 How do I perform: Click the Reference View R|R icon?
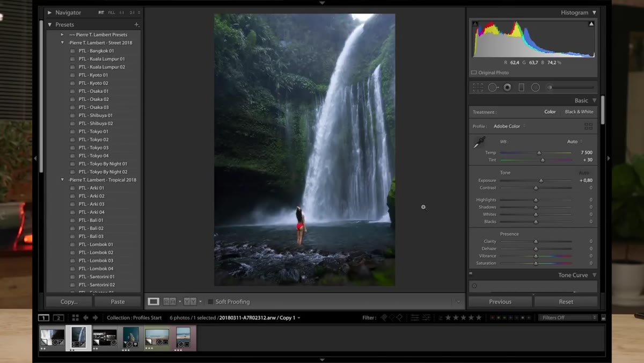(x=169, y=302)
